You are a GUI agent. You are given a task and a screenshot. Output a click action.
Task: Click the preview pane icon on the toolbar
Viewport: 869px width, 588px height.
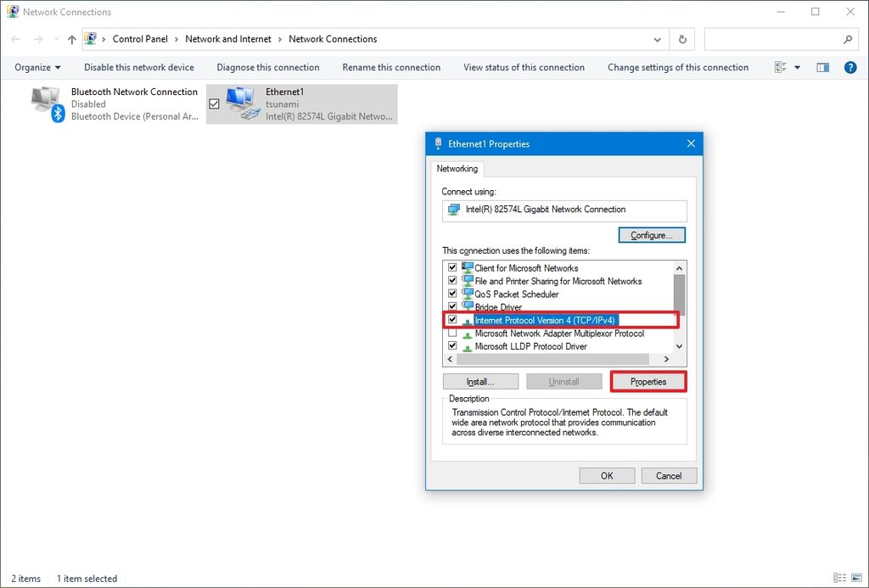coord(822,67)
